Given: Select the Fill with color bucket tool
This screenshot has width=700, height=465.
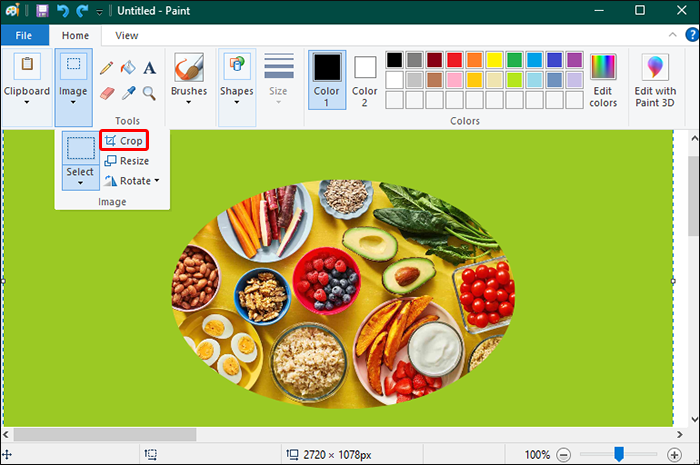Looking at the screenshot, I should pyautogui.click(x=128, y=68).
